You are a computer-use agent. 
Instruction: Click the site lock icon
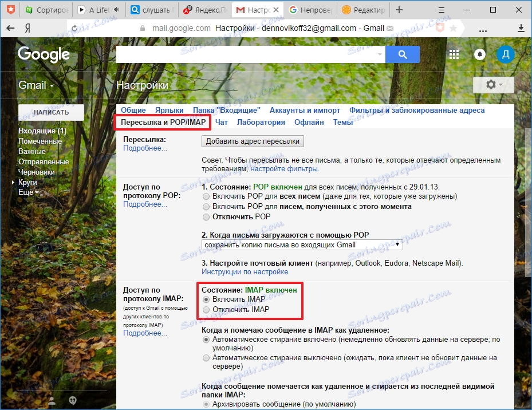point(143,28)
